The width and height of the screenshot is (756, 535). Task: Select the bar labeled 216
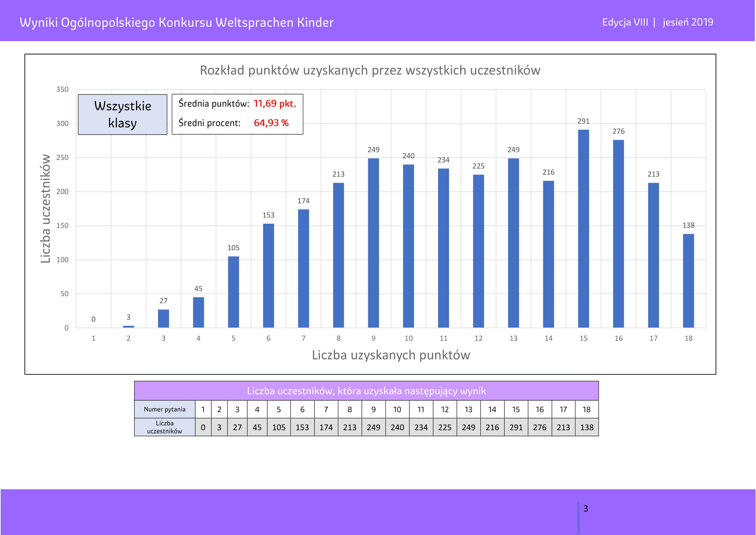click(548, 254)
